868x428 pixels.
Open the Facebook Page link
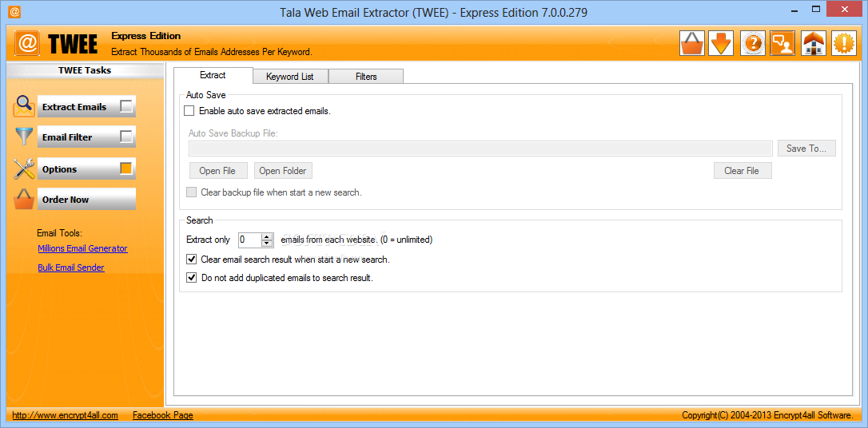pyautogui.click(x=163, y=414)
